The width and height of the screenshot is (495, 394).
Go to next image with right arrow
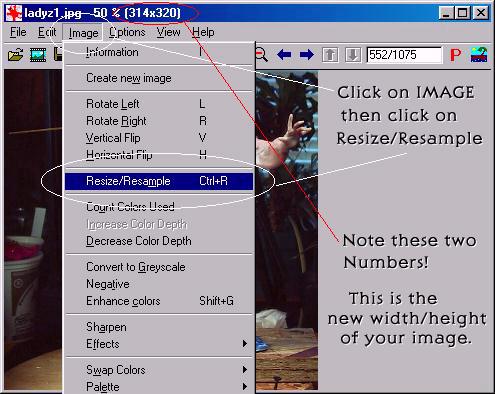[307, 54]
